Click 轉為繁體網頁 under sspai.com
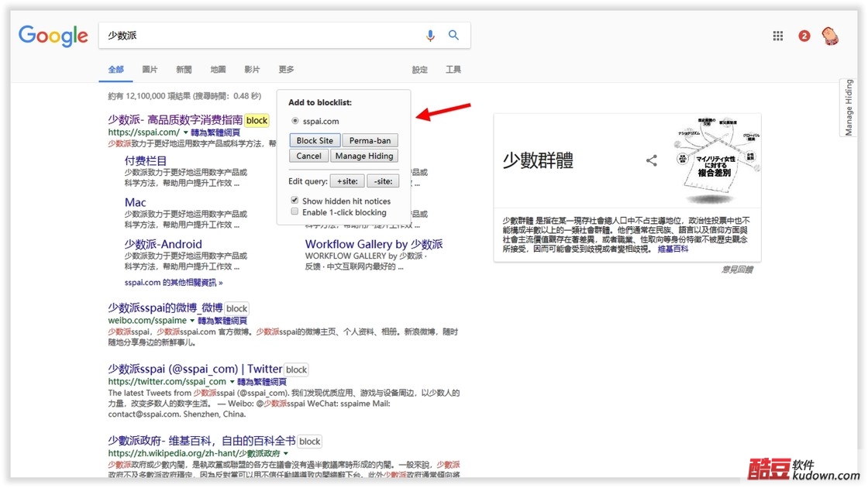Viewport: 868px width, 488px height. (x=215, y=132)
